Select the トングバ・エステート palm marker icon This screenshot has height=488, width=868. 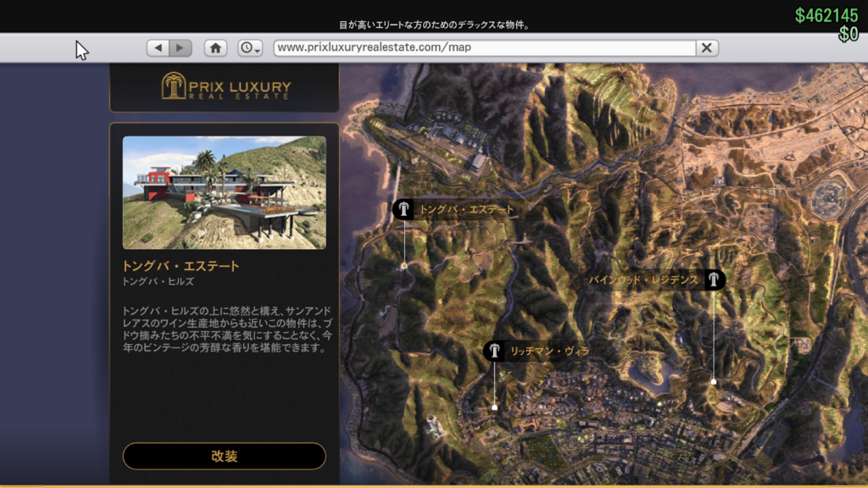click(x=403, y=209)
